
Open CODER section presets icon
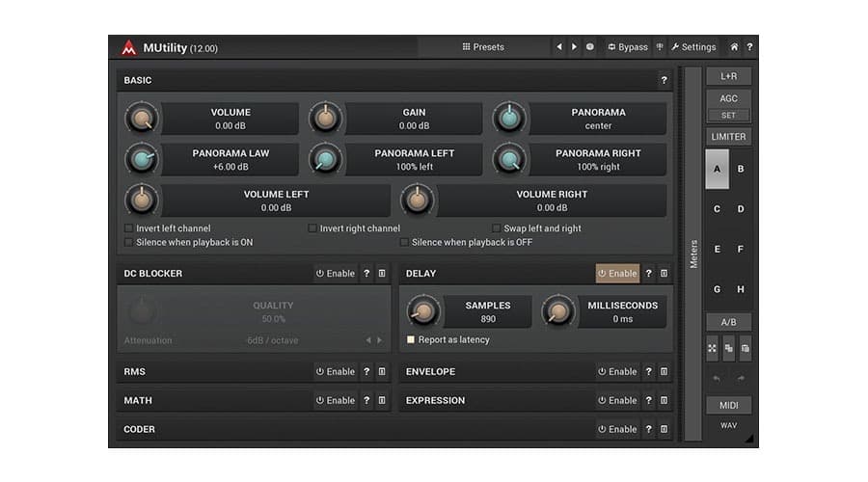664,429
